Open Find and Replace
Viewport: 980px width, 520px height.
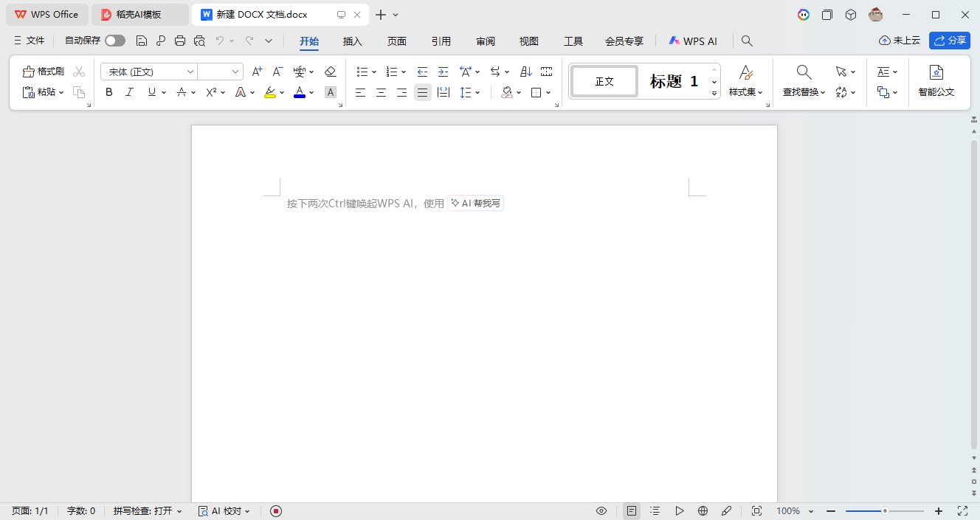point(802,81)
